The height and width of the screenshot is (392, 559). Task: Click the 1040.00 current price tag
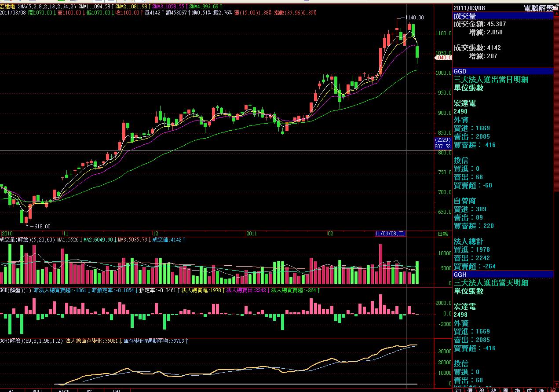443,58
